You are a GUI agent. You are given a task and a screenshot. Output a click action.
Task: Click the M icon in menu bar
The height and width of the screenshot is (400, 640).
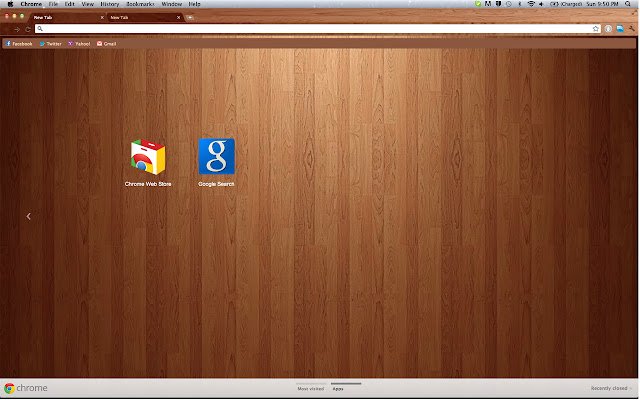[488, 4]
